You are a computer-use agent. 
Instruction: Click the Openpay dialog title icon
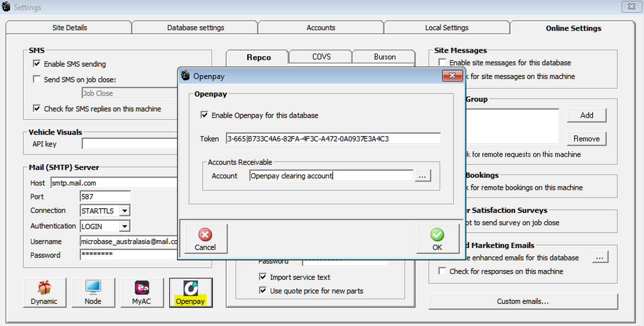point(186,76)
